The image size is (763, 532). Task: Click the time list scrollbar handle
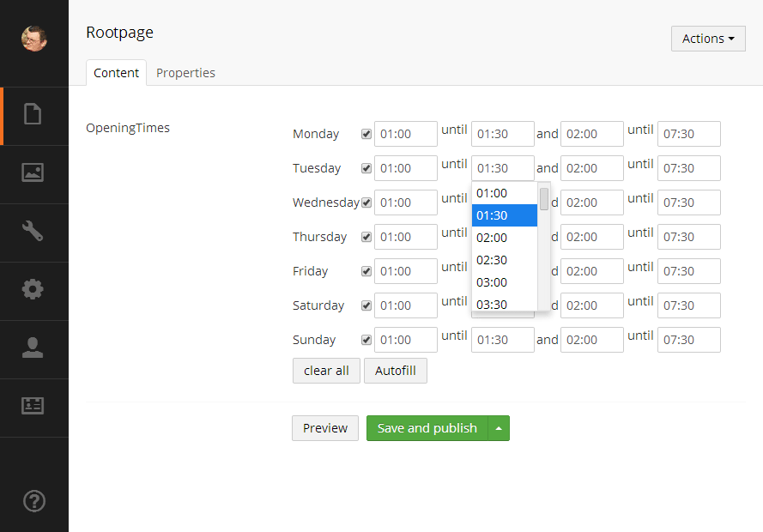point(544,199)
